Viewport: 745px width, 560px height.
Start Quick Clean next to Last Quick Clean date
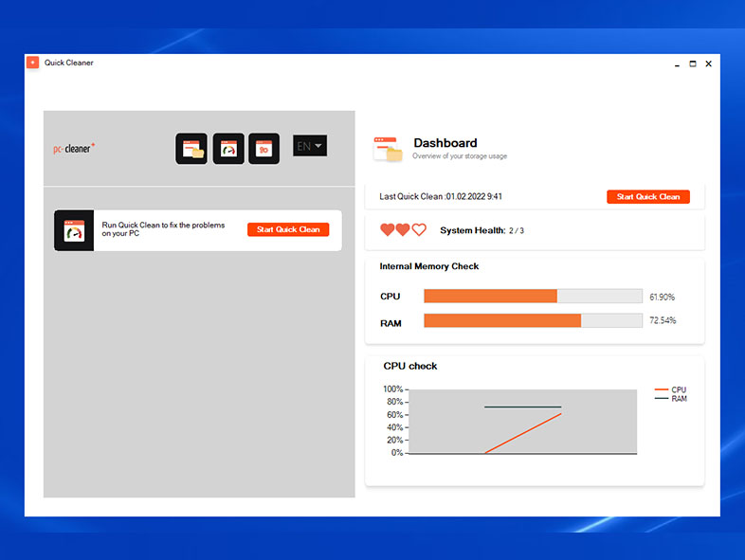click(648, 197)
